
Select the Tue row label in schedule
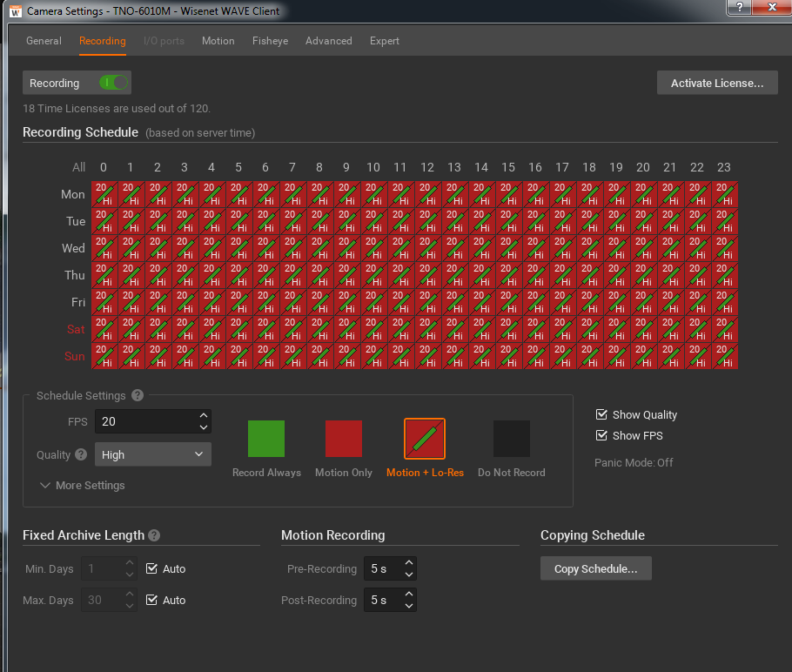[x=76, y=221]
